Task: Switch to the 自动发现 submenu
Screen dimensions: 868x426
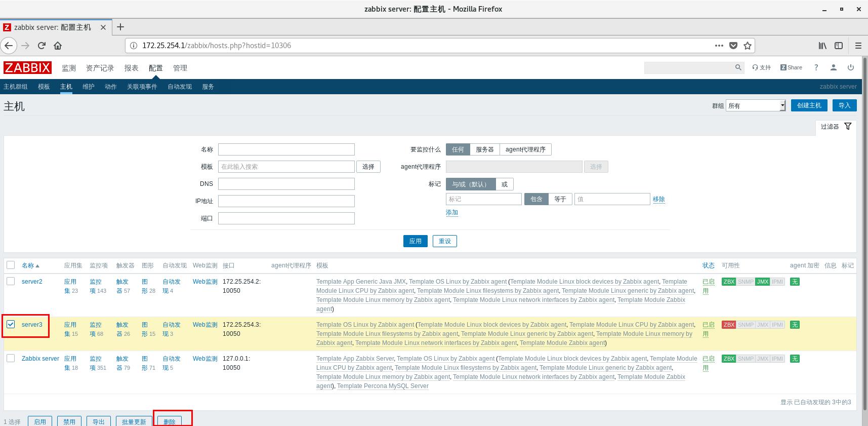Action: (x=180, y=87)
